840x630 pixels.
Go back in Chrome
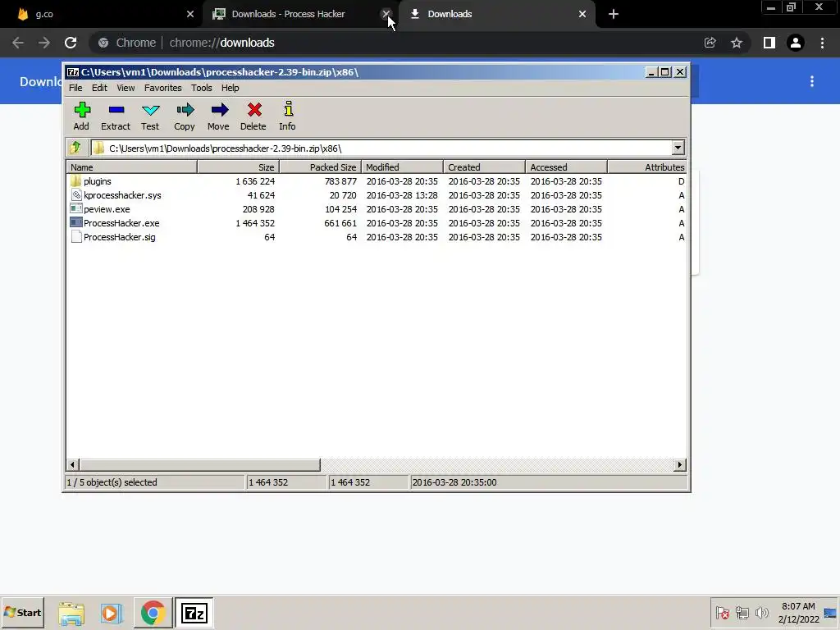click(x=18, y=43)
